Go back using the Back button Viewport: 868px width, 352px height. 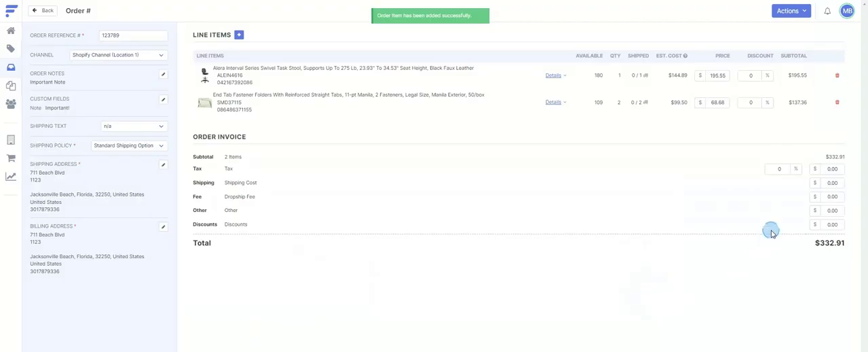point(43,11)
